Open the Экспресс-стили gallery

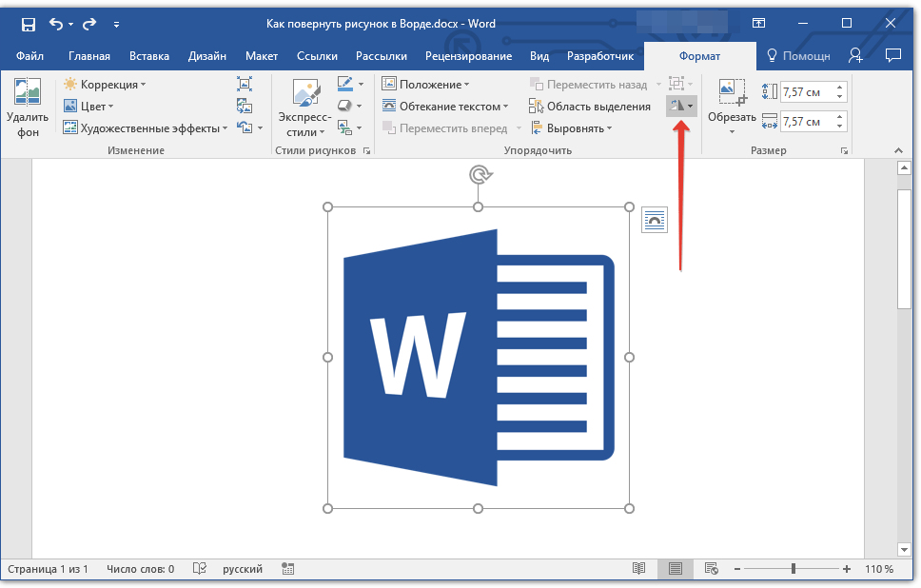304,108
